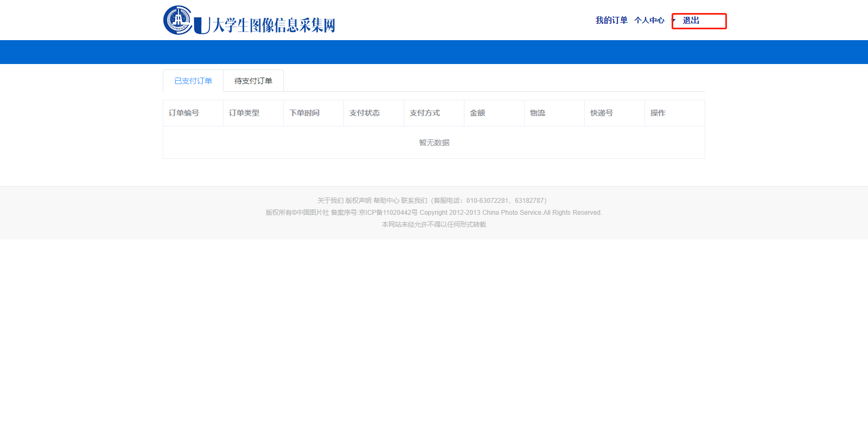Click the 大学生图像信息采集网 site title
Image resolution: width=868 pixels, height=428 pixels.
[273, 25]
